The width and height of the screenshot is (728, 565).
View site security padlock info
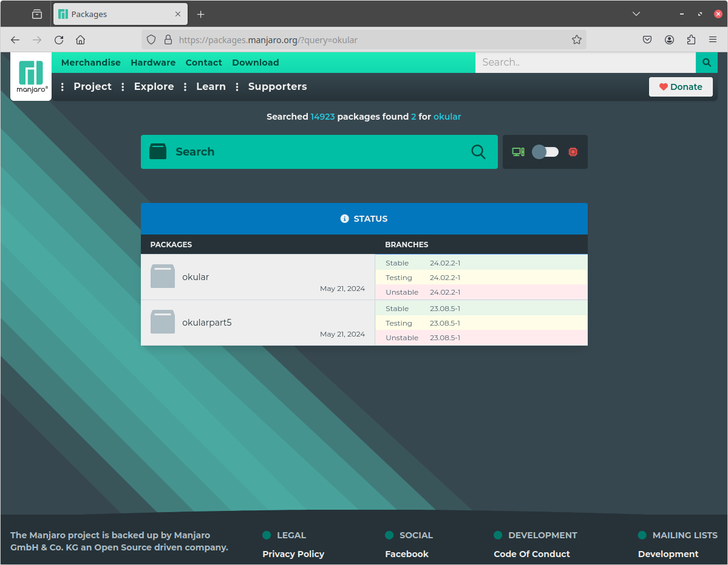click(x=168, y=40)
